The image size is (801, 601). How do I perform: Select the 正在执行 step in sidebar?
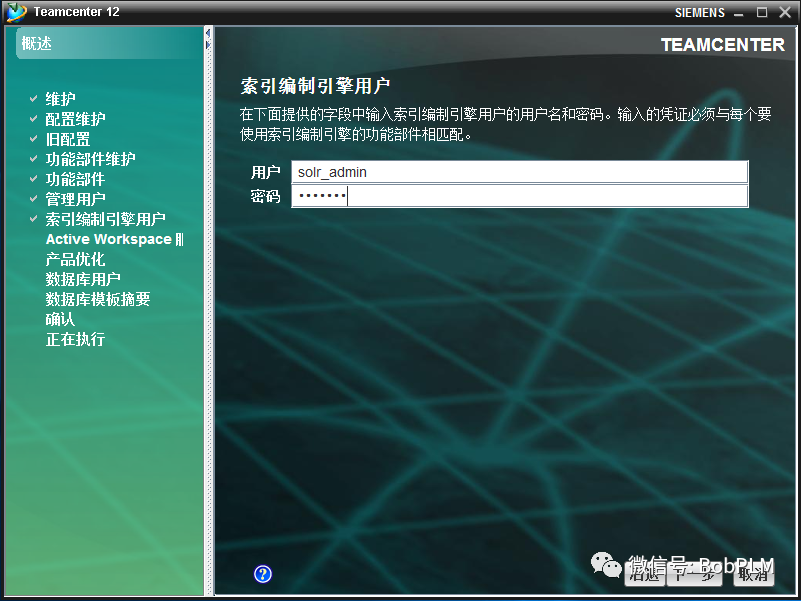point(75,339)
